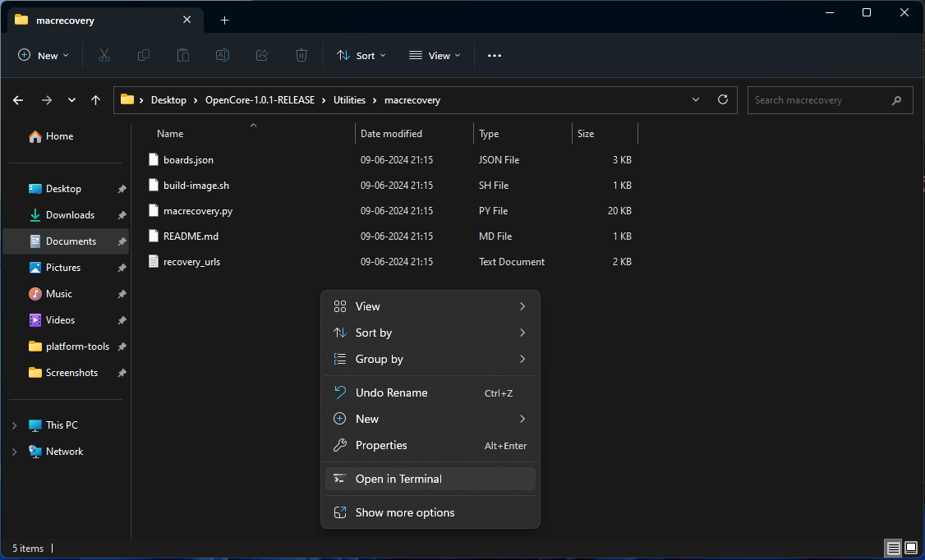Image resolution: width=925 pixels, height=560 pixels.
Task: Add a new tab with plus icon
Action: click(225, 21)
